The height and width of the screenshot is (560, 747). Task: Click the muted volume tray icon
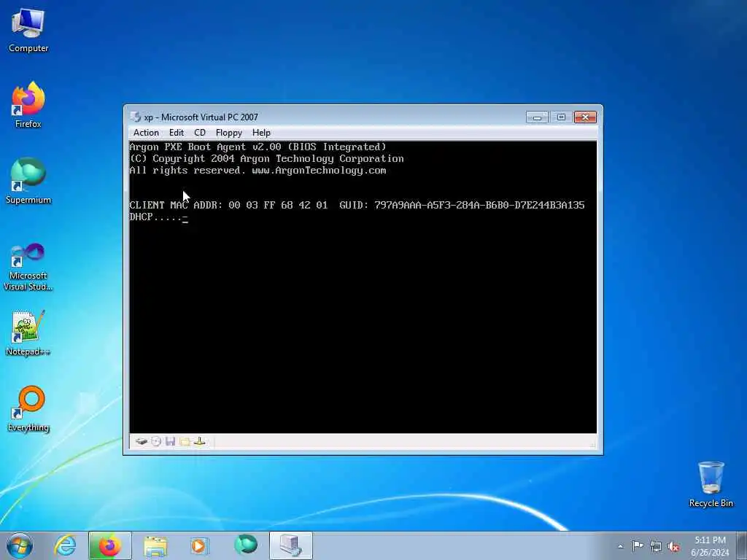pyautogui.click(x=673, y=546)
